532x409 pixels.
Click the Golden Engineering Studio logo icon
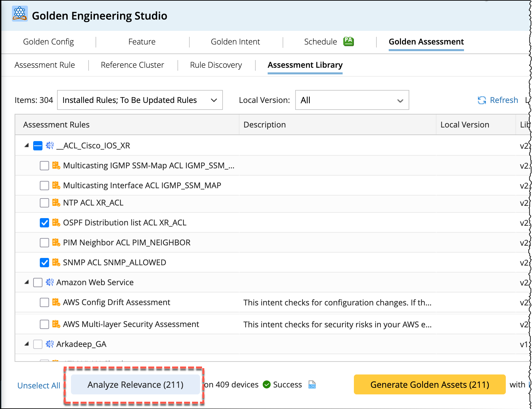pos(20,14)
